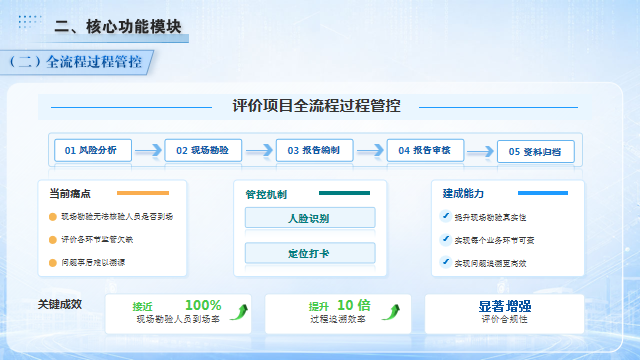Click the checkmark next to 实现问题追溯更高效

[x=446, y=262]
